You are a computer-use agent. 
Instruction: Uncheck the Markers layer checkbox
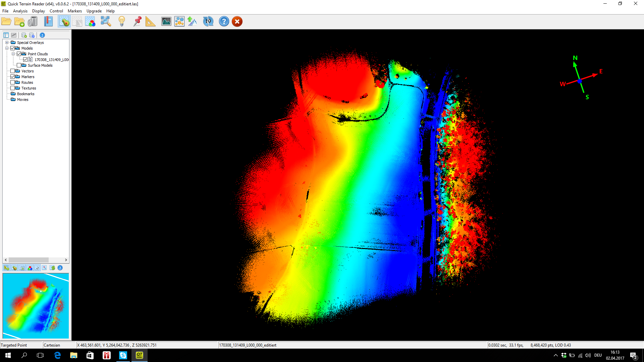[x=13, y=77]
